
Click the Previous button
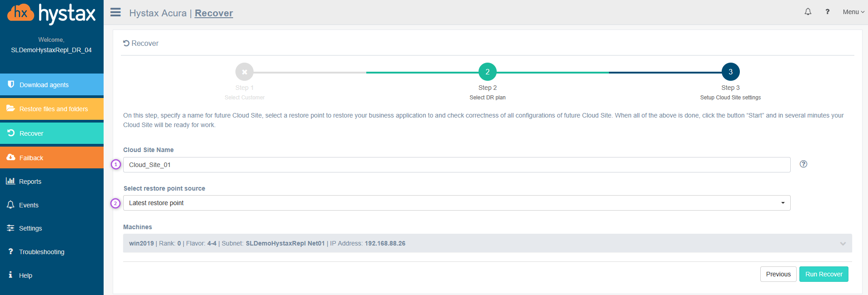tap(778, 274)
